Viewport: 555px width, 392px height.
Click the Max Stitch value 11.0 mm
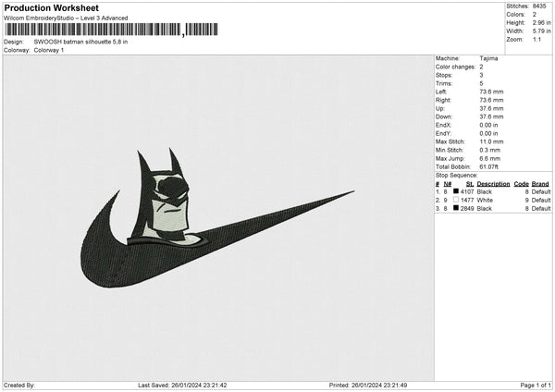(491, 141)
